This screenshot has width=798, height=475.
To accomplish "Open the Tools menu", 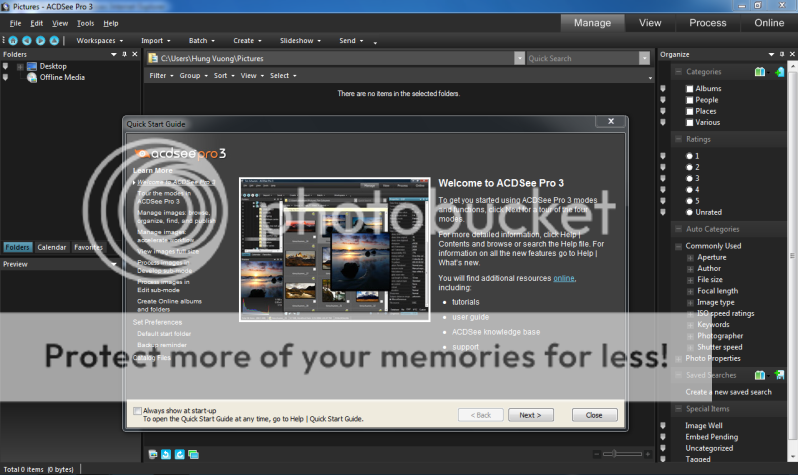I will pos(86,23).
